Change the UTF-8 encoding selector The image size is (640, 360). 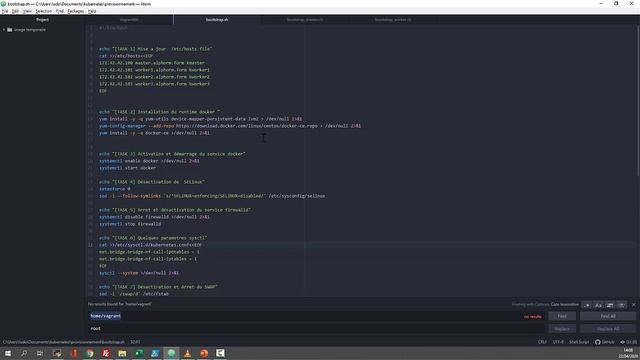(x=558, y=342)
